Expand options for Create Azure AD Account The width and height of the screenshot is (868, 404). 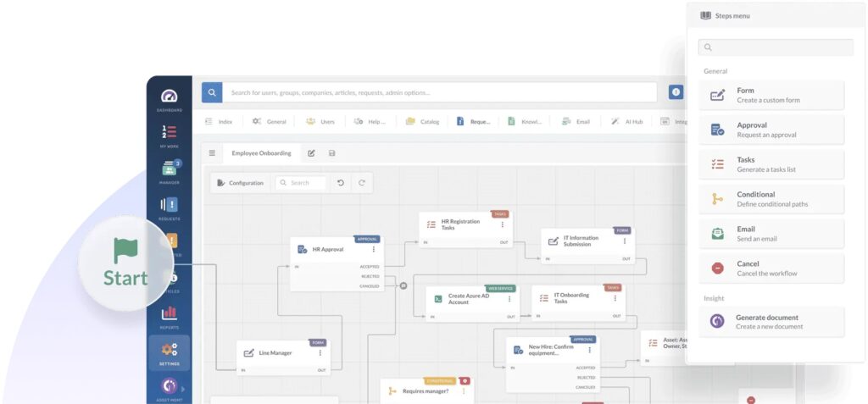click(x=509, y=298)
